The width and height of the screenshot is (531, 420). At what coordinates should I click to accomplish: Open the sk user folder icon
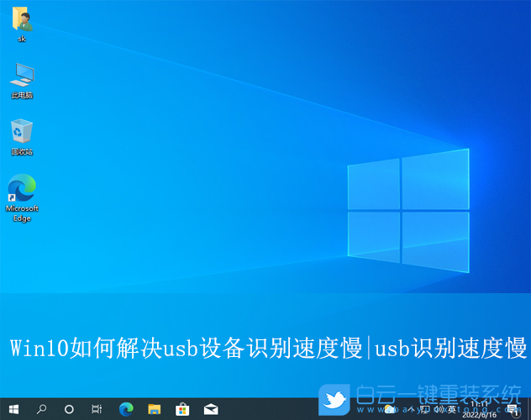pos(22,24)
